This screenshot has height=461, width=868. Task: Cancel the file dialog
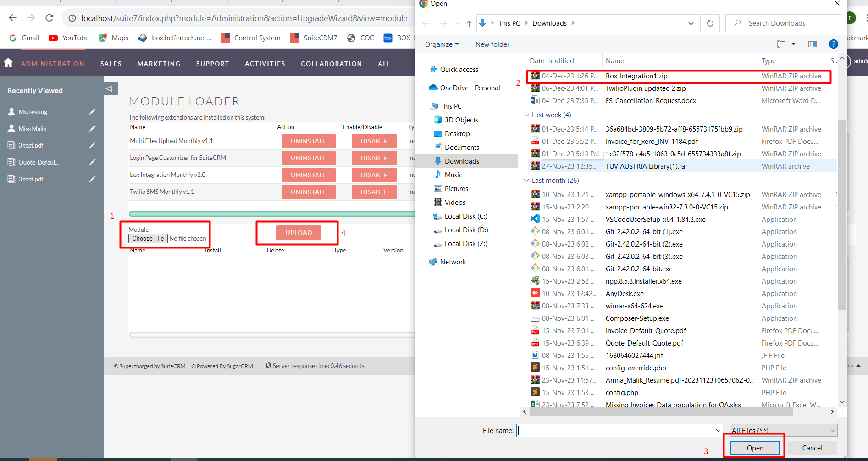click(x=812, y=448)
